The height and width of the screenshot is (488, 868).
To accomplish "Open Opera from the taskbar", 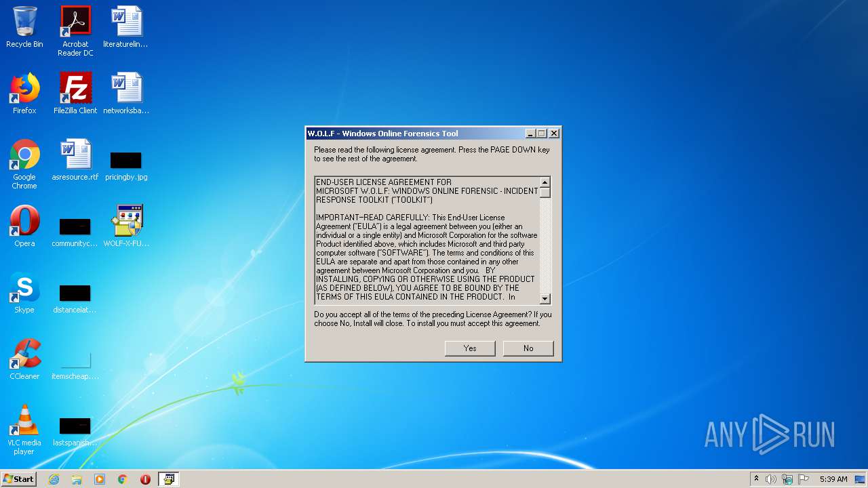I will (x=145, y=479).
